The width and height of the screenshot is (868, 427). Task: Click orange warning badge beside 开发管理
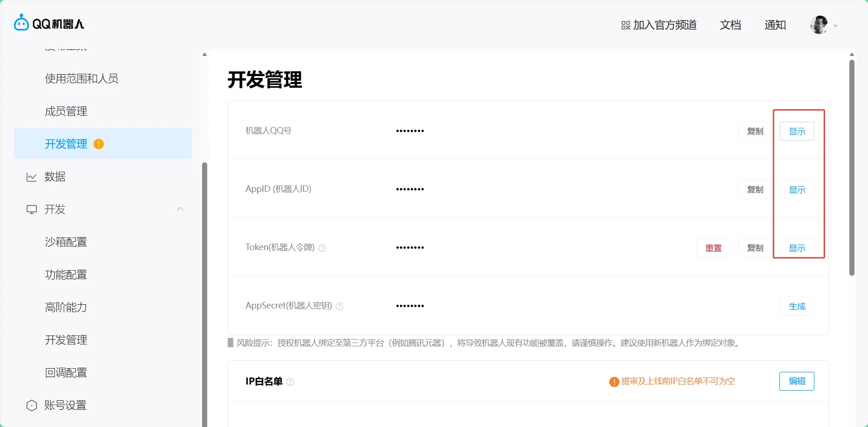[98, 144]
